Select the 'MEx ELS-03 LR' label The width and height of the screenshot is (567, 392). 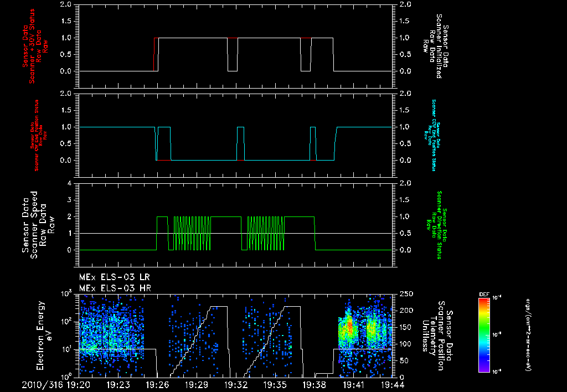[114, 277]
